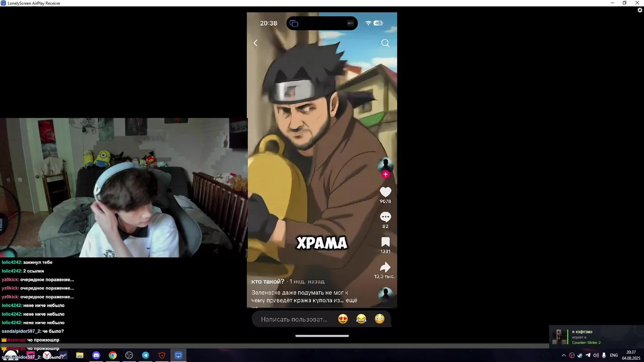Viewport: 644px width, 362px height.
Task: Tap the screen mirroring indicator in the Dynamic Island
Action: pos(294,24)
